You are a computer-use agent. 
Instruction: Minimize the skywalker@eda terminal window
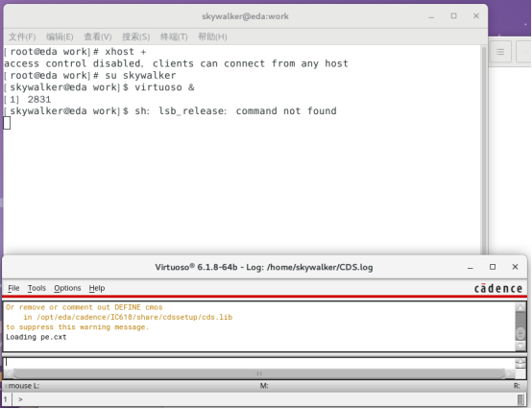pos(431,16)
